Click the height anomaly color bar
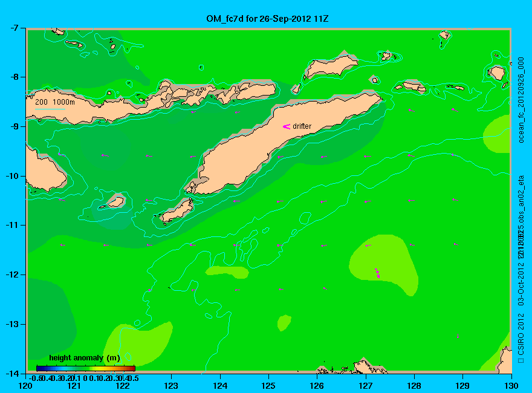Image resolution: width=532 pixels, height=393 pixels. coord(86,368)
